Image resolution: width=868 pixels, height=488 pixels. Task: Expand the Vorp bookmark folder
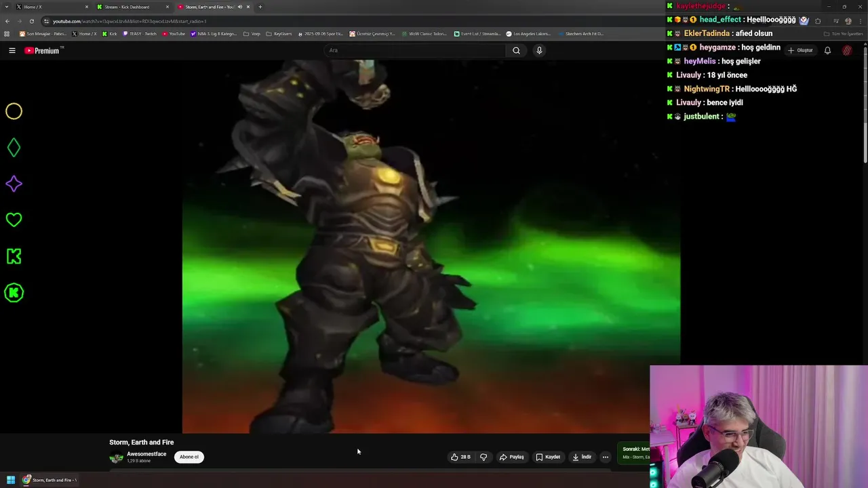[252, 33]
